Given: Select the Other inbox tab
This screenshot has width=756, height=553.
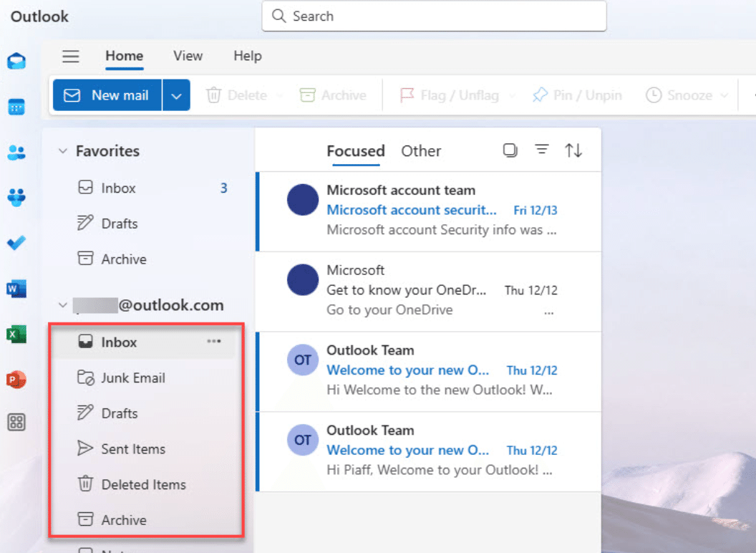Looking at the screenshot, I should [421, 151].
